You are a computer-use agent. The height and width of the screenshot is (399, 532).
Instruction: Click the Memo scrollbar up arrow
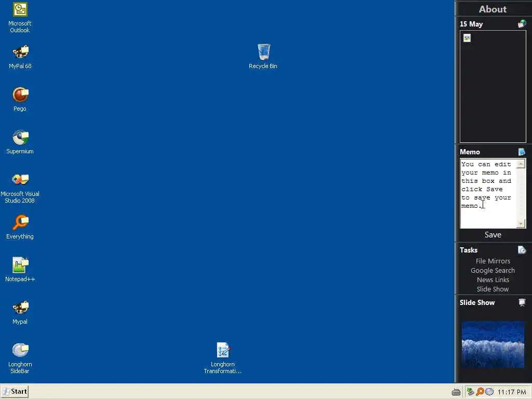521,164
